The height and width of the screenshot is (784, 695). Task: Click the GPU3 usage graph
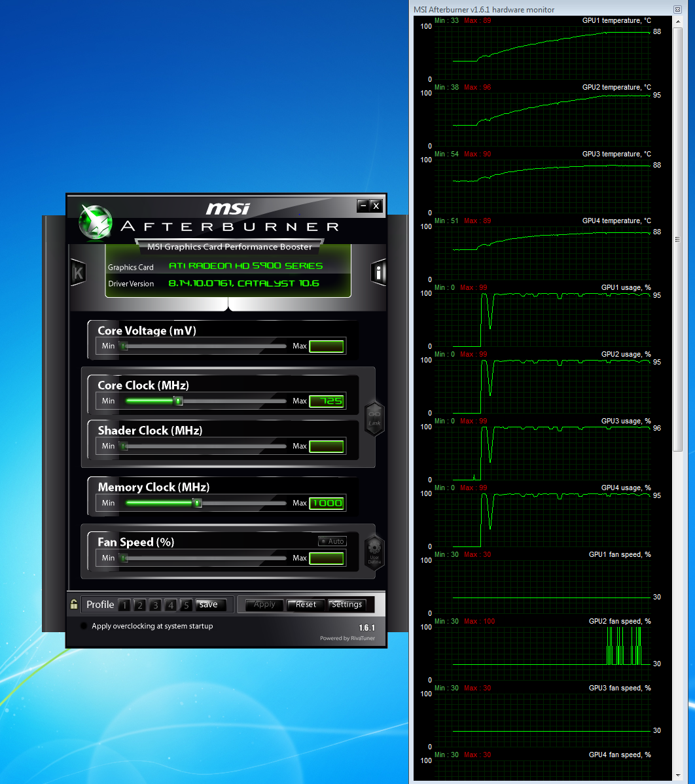[x=543, y=453]
